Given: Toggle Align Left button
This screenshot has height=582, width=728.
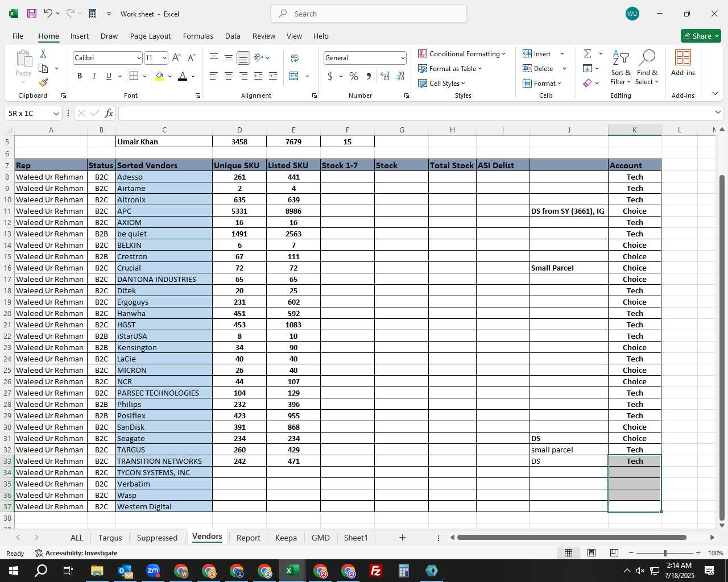Looking at the screenshot, I should pos(214,76).
